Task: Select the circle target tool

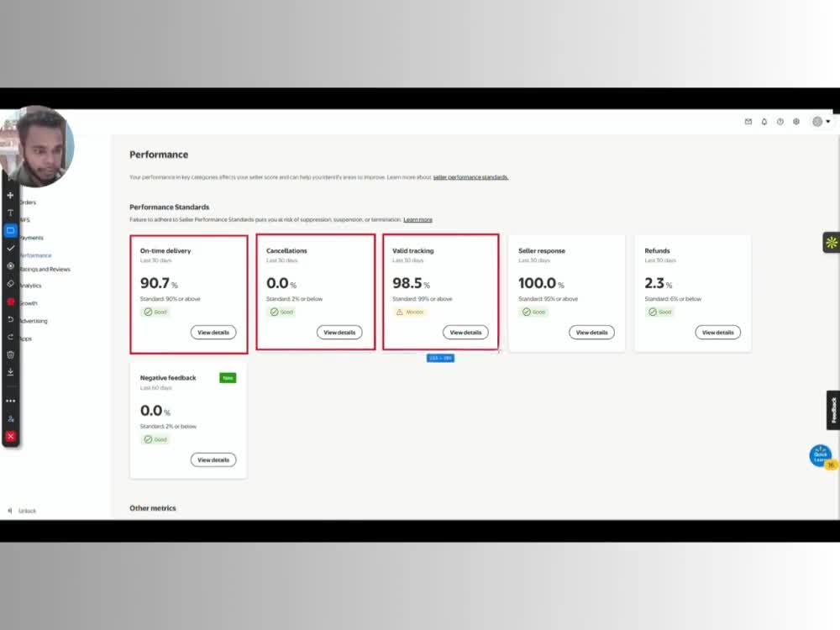Action: click(x=10, y=265)
